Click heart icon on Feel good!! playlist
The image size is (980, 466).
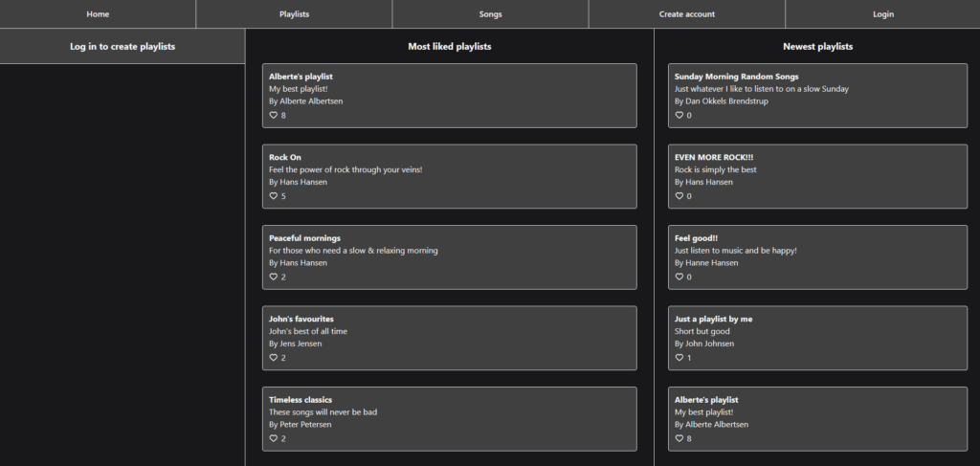[679, 277]
